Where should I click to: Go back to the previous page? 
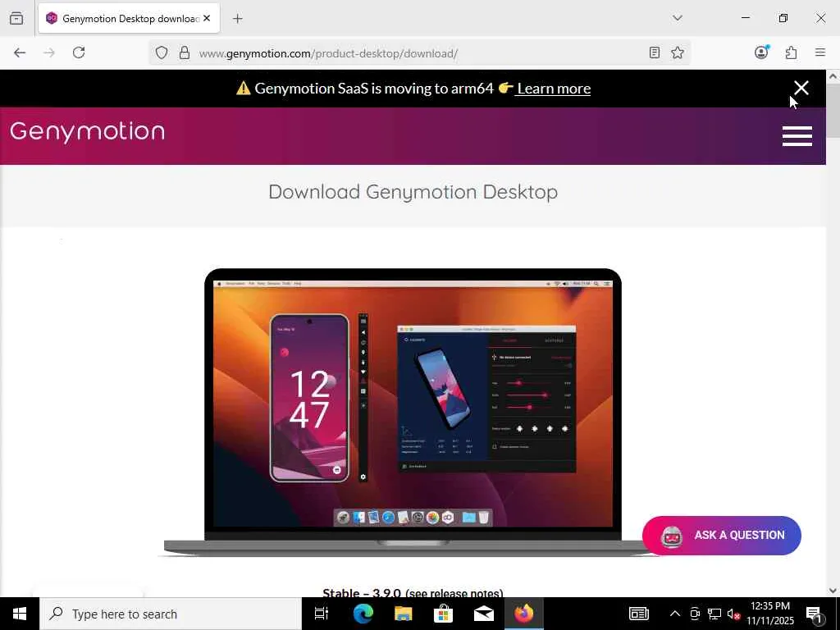(20, 52)
